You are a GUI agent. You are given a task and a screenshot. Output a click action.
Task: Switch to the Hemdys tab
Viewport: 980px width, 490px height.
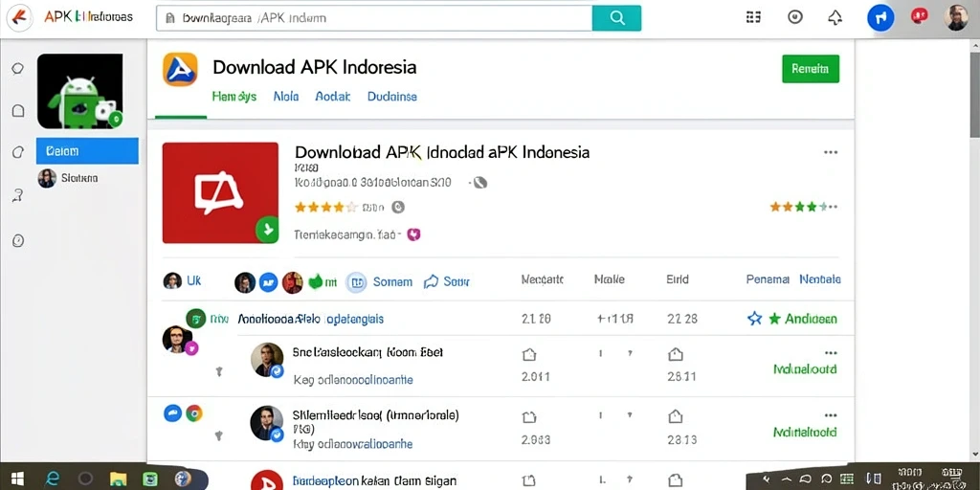pos(234,97)
